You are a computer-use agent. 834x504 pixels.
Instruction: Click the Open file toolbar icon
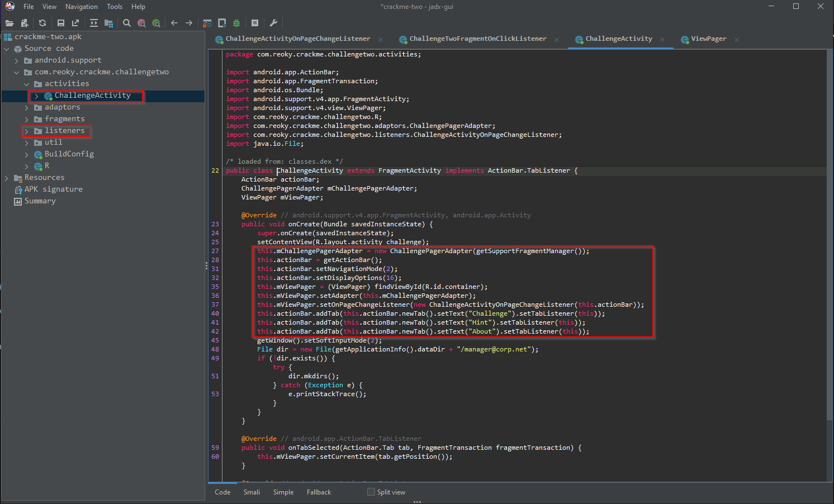coord(10,23)
